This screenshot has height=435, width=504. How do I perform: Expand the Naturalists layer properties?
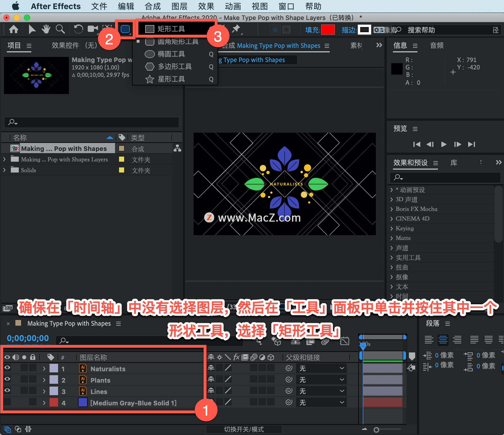click(44, 369)
